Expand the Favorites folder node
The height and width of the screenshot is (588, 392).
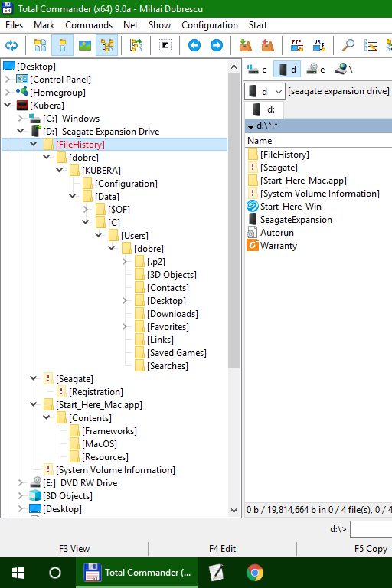(x=125, y=327)
